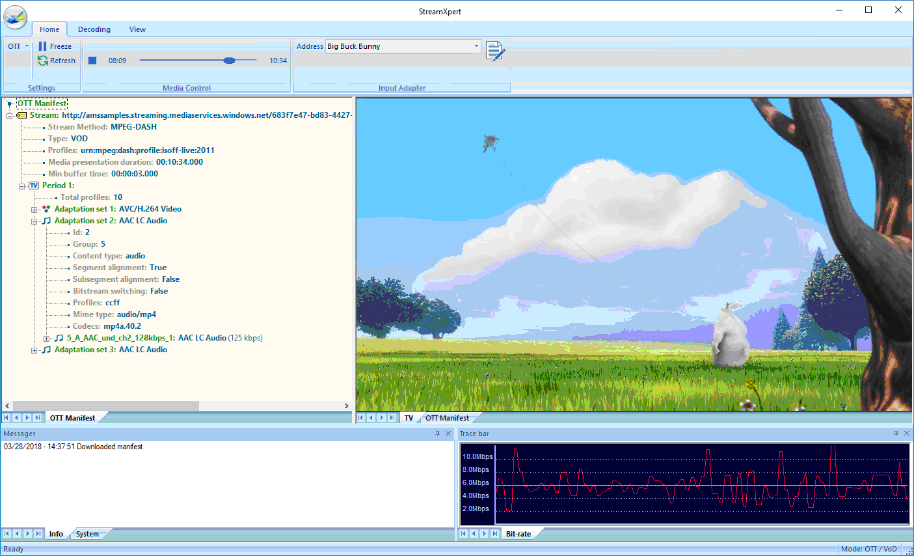The image size is (914, 556).
Task: Pin the Trace bar panel
Action: [894, 433]
